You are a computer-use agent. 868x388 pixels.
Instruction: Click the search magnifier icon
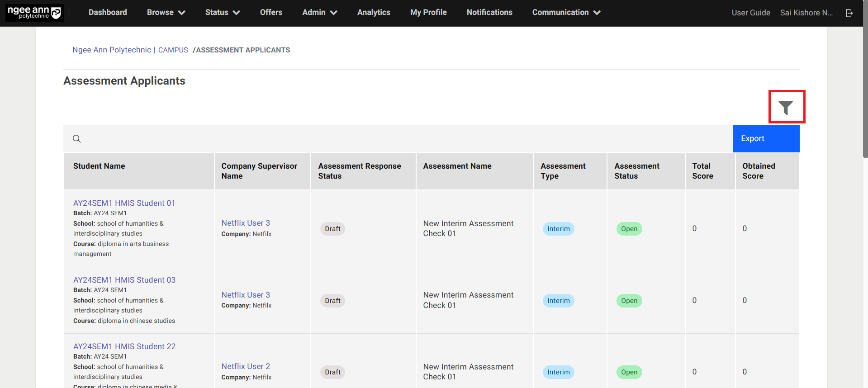point(77,139)
